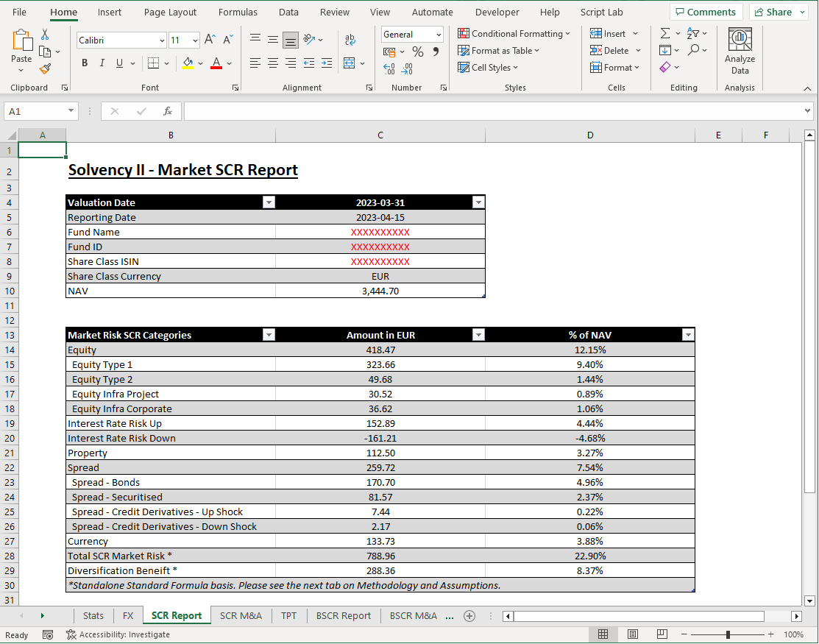This screenshot has width=819, height=644.
Task: Click the Share button
Action: pos(774,12)
